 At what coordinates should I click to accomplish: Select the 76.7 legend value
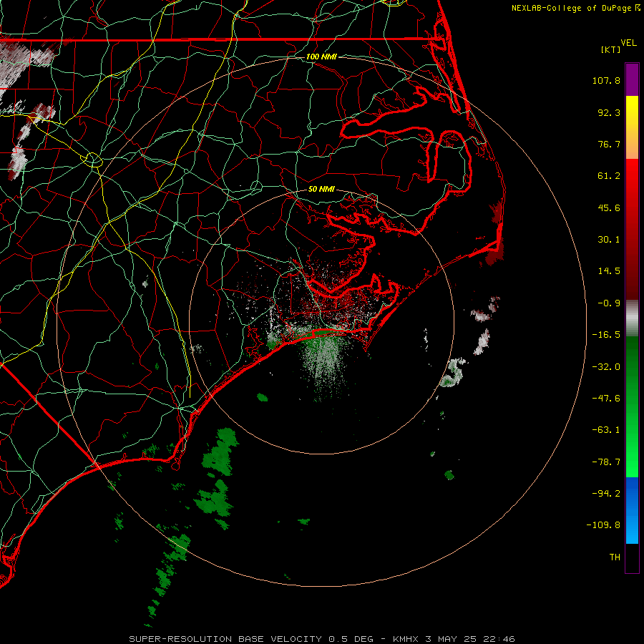coord(609,144)
